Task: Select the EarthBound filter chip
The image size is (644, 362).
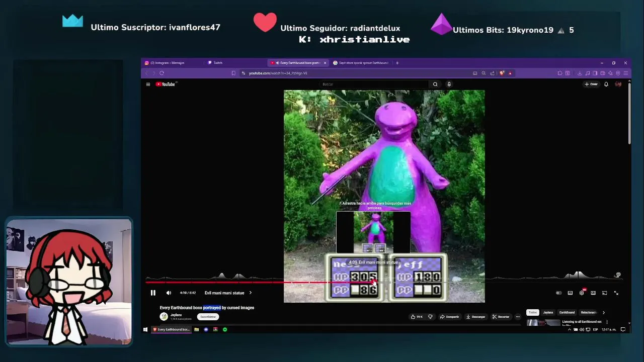Action: [567, 312]
